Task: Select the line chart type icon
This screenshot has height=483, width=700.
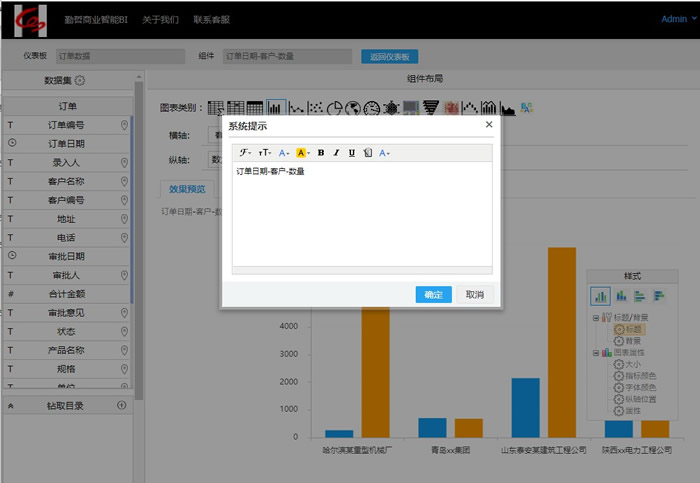Action: click(297, 107)
